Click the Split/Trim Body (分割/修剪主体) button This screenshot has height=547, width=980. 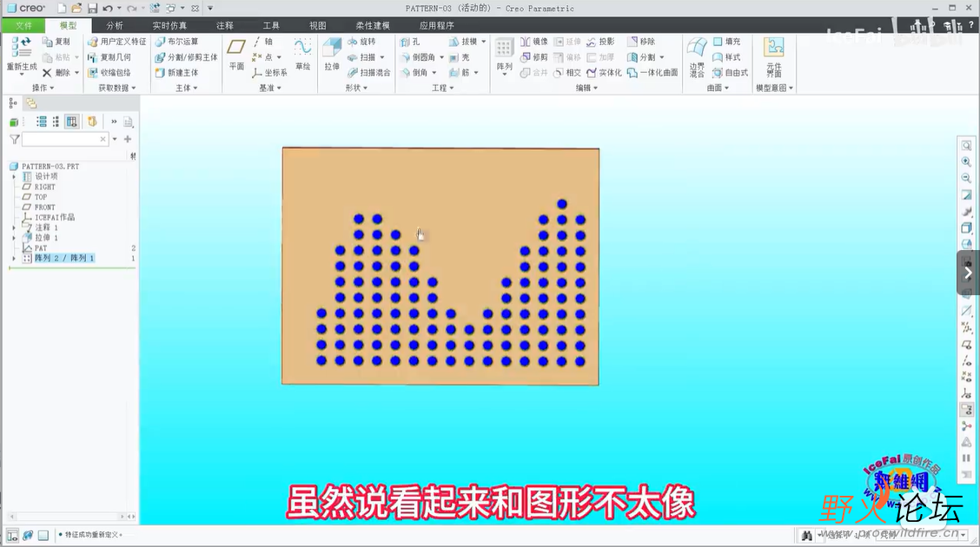(x=186, y=56)
